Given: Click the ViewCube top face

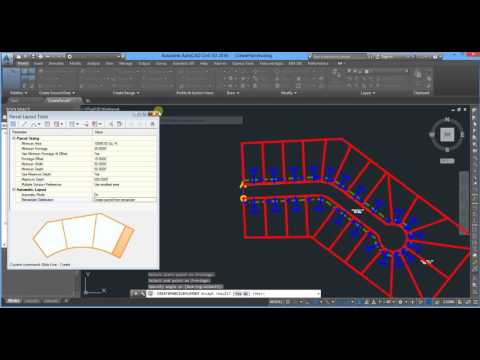Looking at the screenshot, I should [447, 135].
